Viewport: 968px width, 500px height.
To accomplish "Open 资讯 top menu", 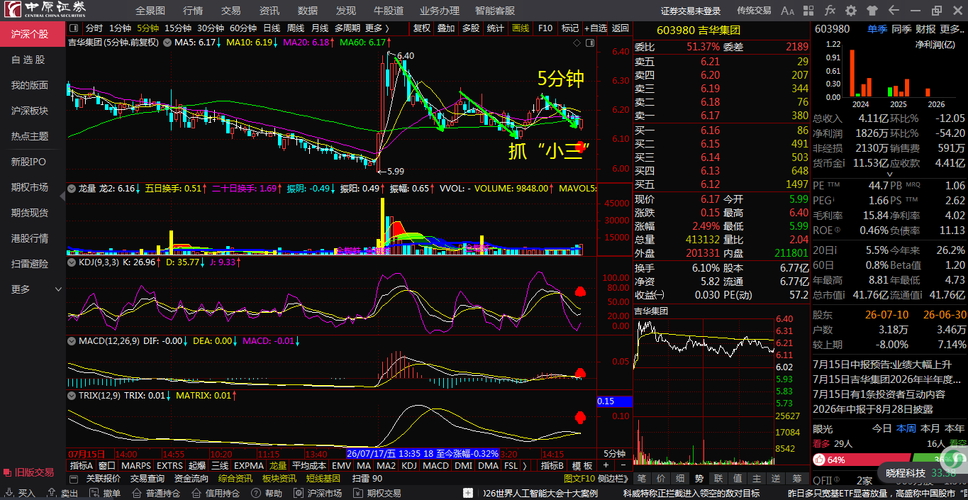I will click(269, 10).
